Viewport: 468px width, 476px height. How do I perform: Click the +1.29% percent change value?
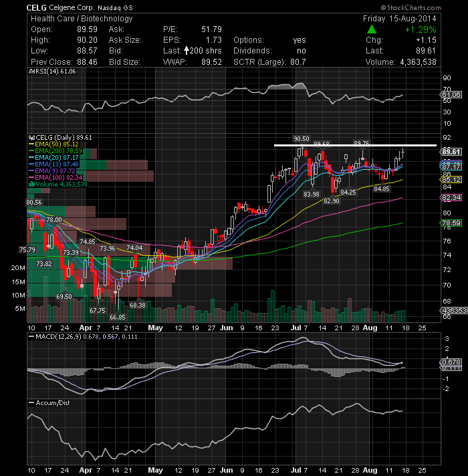(x=421, y=29)
